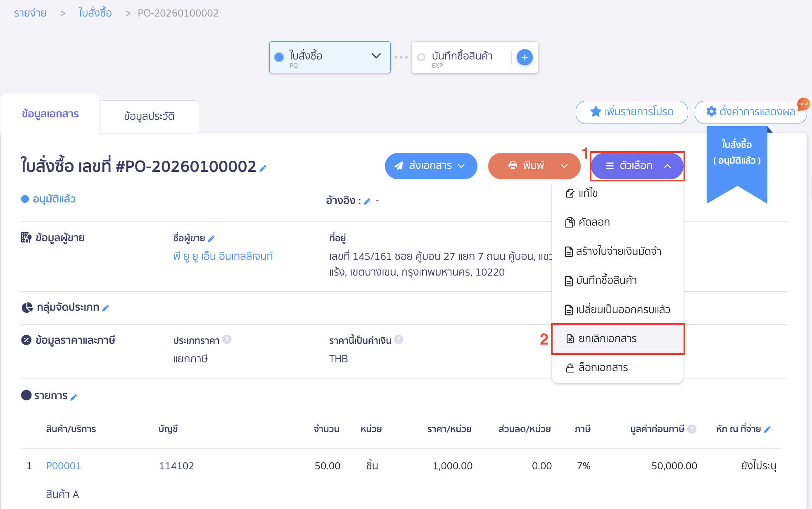This screenshot has height=509, width=812.
Task: Click edit pencil next to อ้างอิง
Action: tap(367, 201)
